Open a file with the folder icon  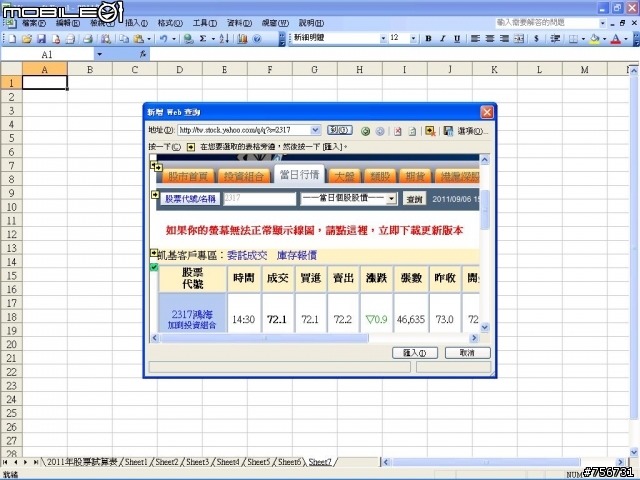point(27,39)
